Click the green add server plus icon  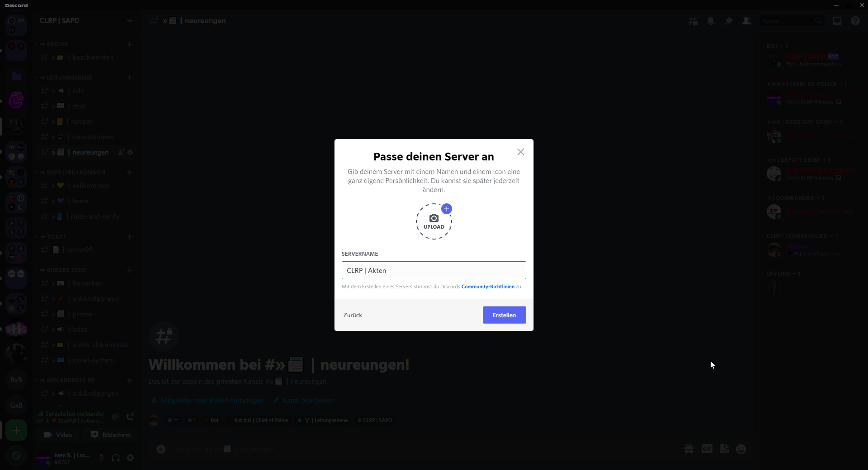(16, 430)
